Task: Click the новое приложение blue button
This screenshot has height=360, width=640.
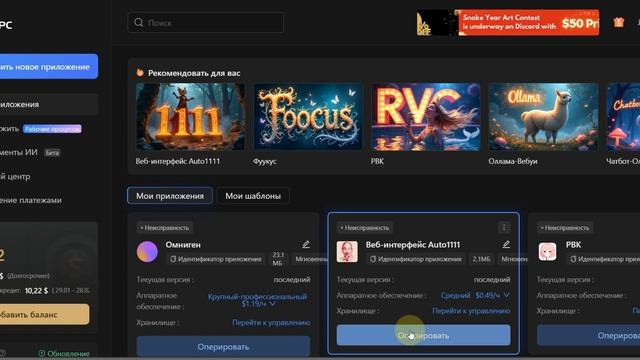Action: coord(49,67)
